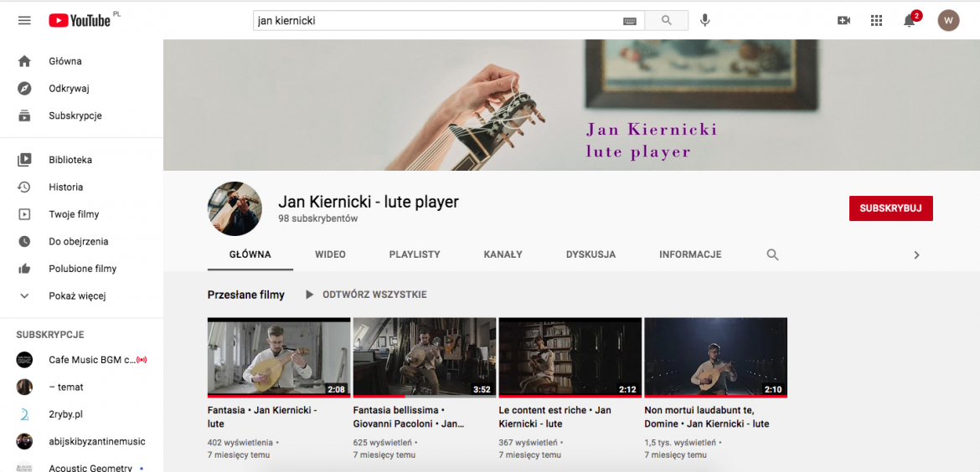Open the on-screen keyboard icon in search
980x472 pixels.
(629, 21)
